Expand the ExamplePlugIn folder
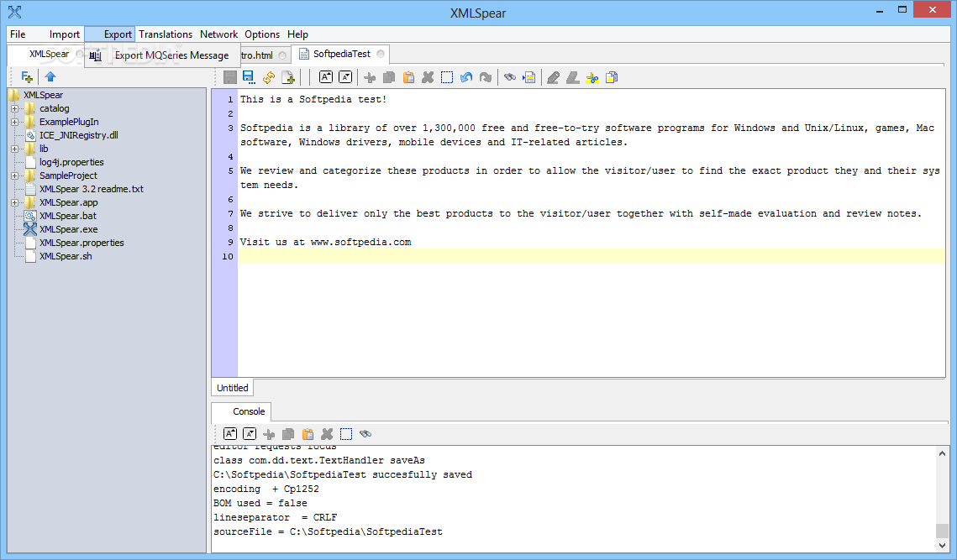Image resolution: width=957 pixels, height=560 pixels. click(14, 122)
